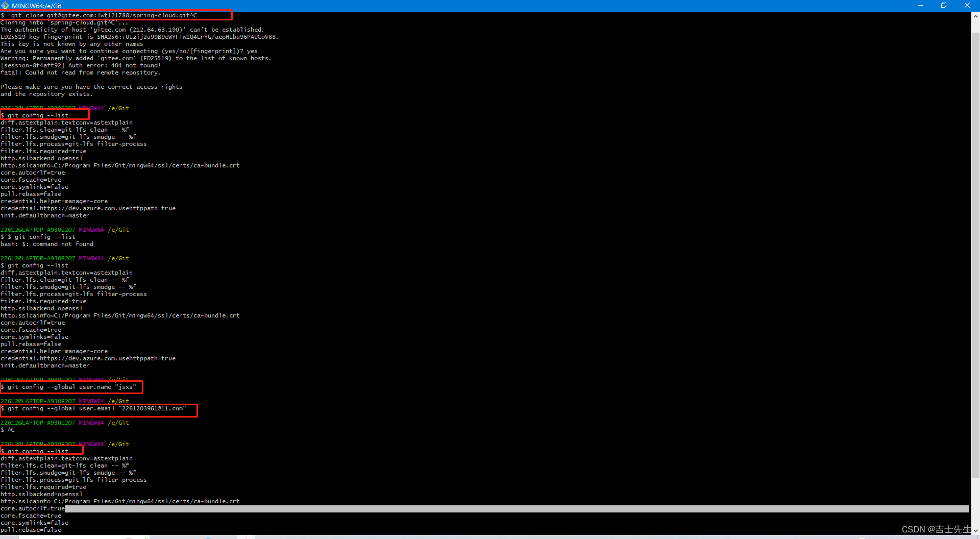
Task: Click the Git Bash icon in title bar
Action: [x=5, y=6]
